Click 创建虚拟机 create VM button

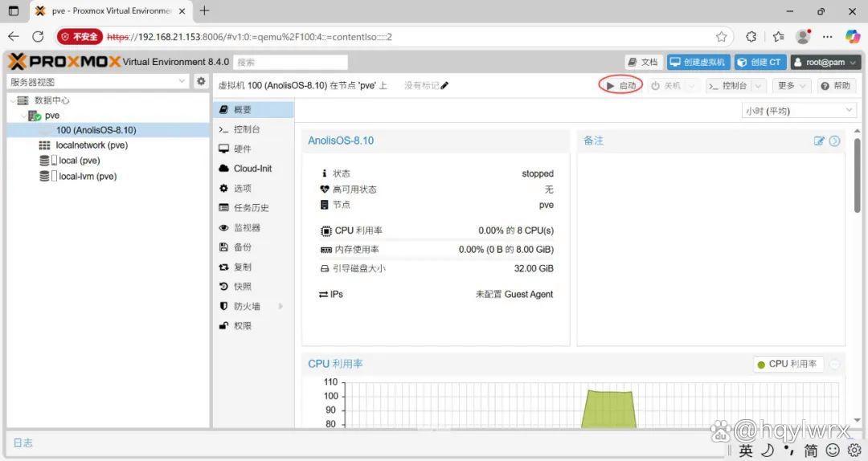click(698, 62)
